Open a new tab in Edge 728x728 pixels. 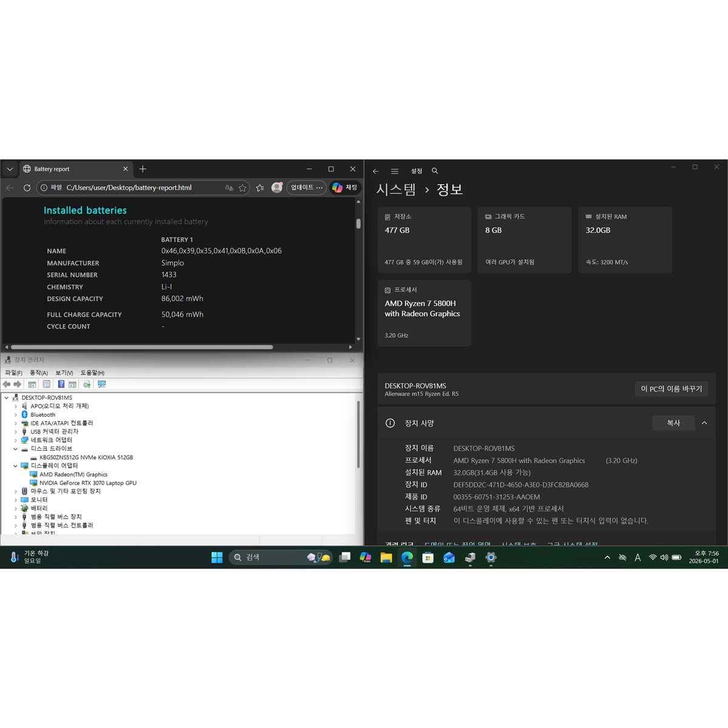coord(143,169)
